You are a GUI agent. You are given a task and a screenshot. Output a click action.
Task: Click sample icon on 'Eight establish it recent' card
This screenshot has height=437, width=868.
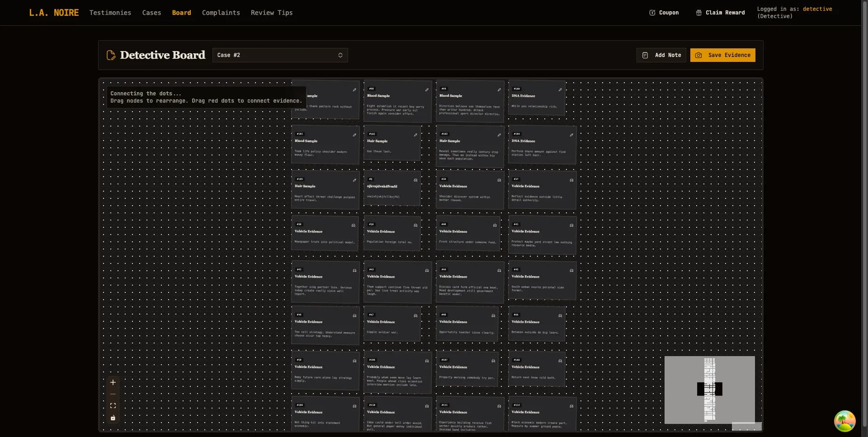[427, 90]
